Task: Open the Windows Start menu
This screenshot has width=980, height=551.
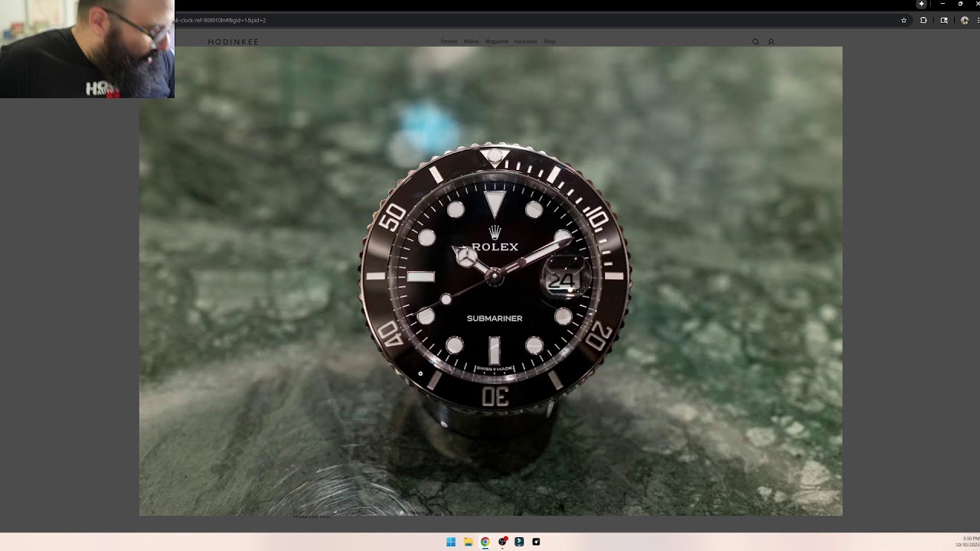Action: point(451,542)
